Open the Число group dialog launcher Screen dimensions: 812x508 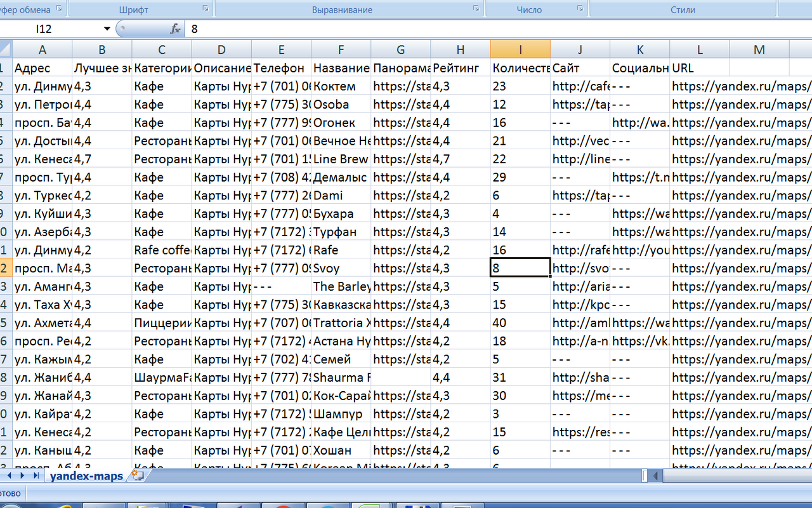pyautogui.click(x=580, y=9)
